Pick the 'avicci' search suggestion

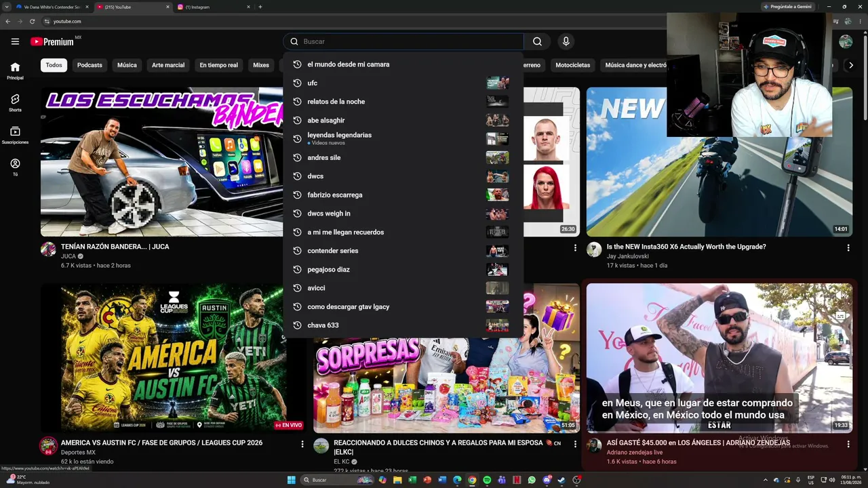(x=403, y=288)
